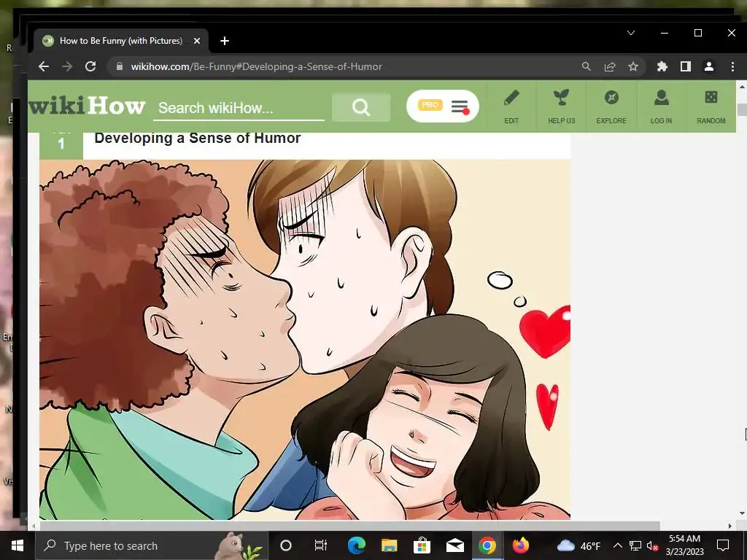Open Cortana circle icon
Viewport: 747px width, 560px height.
pyautogui.click(x=286, y=545)
